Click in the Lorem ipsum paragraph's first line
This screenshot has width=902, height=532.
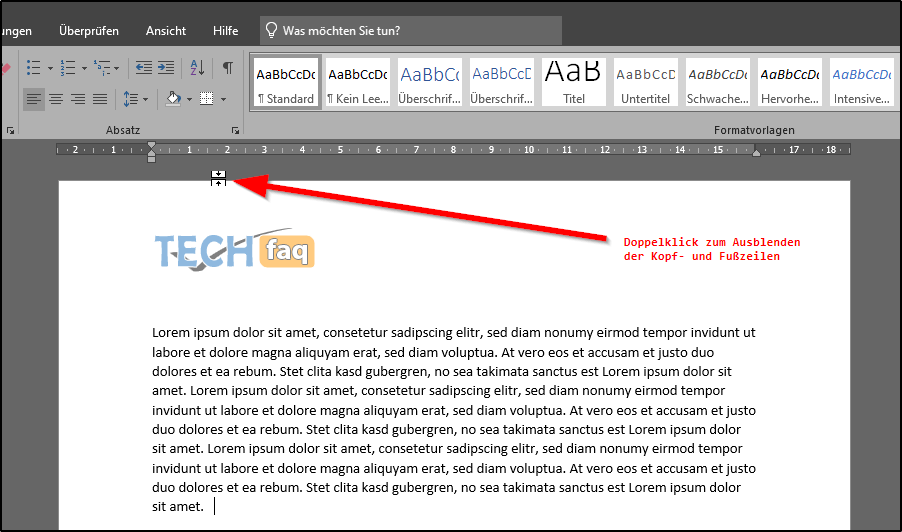click(x=454, y=332)
